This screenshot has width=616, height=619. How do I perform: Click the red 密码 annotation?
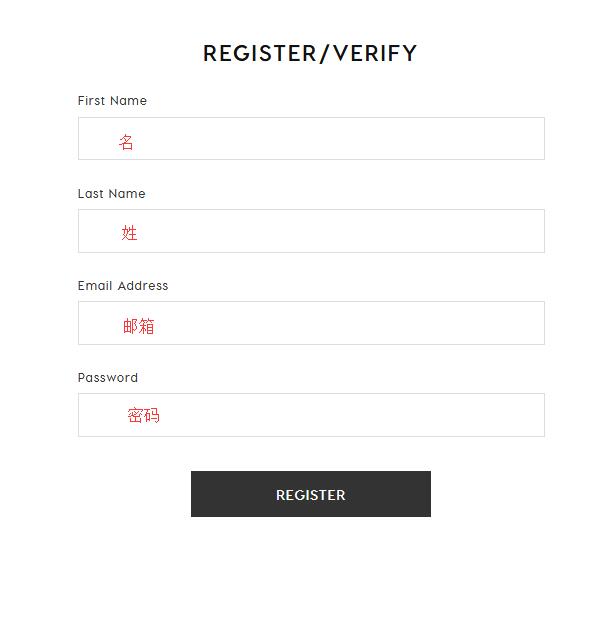tap(144, 415)
